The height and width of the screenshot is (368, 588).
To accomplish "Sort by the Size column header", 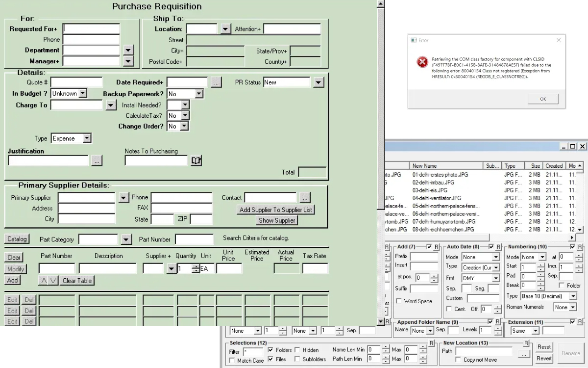I will pos(534,166).
